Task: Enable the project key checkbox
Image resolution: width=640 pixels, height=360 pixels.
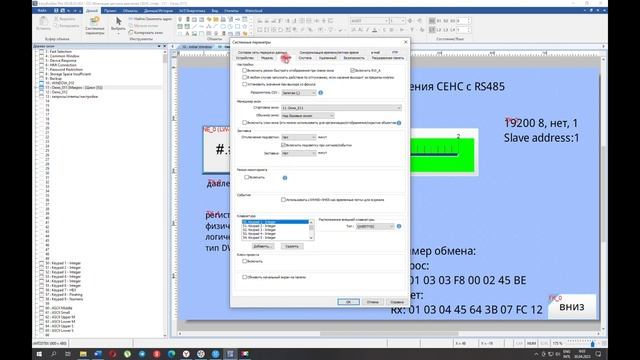Action: (x=244, y=261)
